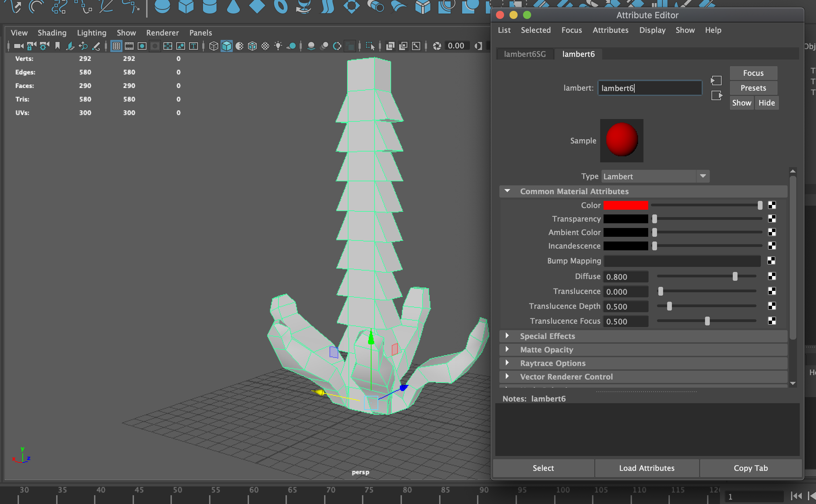Select polygon sphere shelf icon
This screenshot has height=504, width=816.
[x=162, y=7]
